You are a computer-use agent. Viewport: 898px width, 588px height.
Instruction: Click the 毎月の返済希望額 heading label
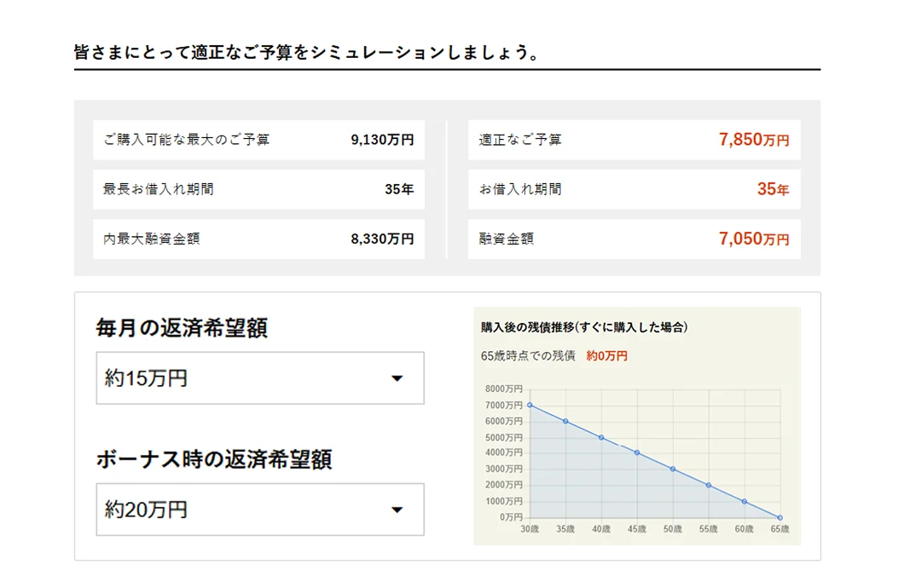click(x=182, y=328)
